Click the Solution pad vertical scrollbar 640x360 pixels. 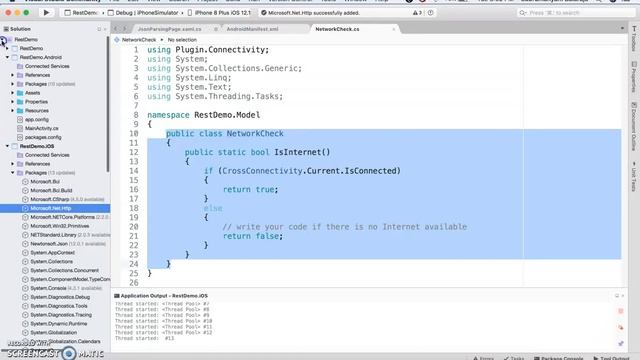pyautogui.click(x=108, y=104)
